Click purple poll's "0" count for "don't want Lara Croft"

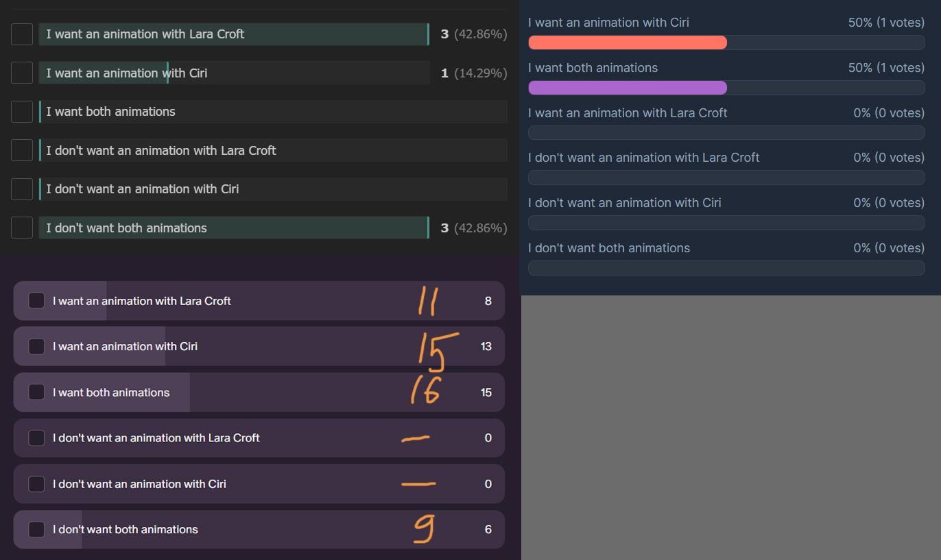pos(488,438)
